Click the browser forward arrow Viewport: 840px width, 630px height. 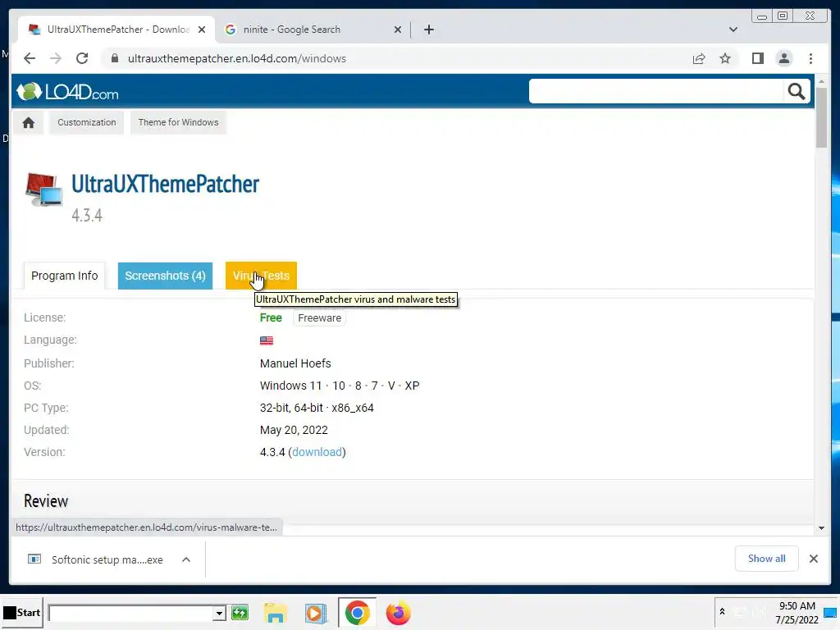[56, 58]
